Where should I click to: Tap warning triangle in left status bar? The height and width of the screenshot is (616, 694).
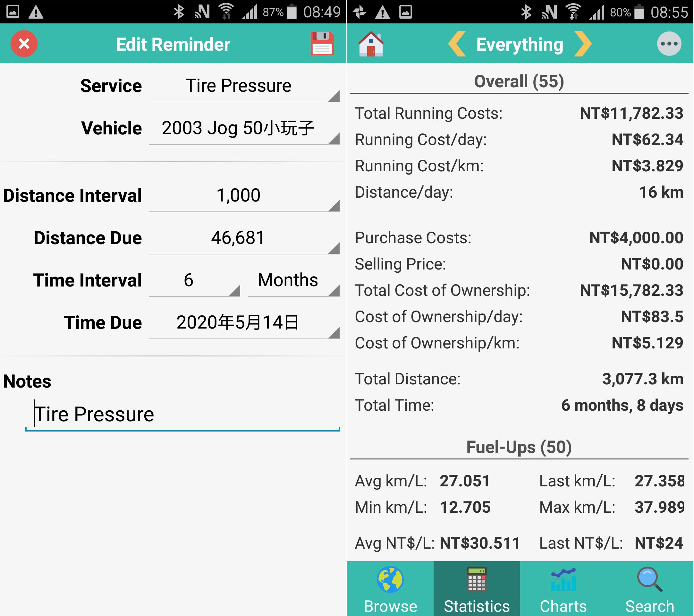pos(36,12)
